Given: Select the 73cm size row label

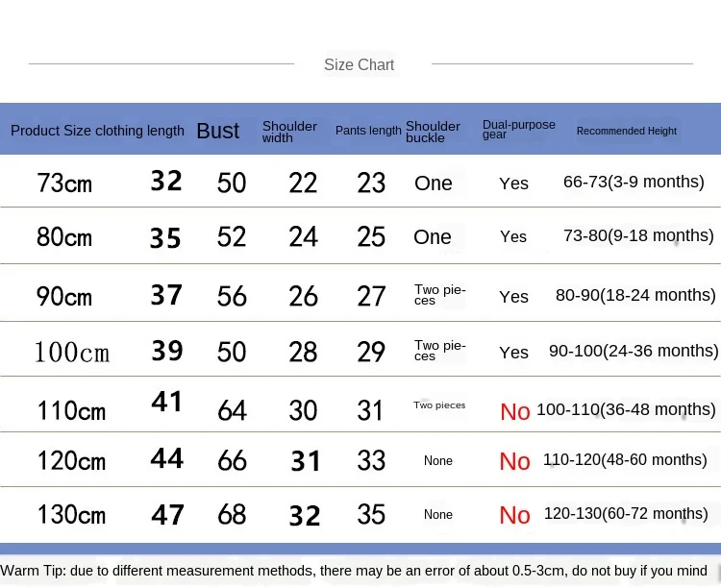Looking at the screenshot, I should pos(64,183).
